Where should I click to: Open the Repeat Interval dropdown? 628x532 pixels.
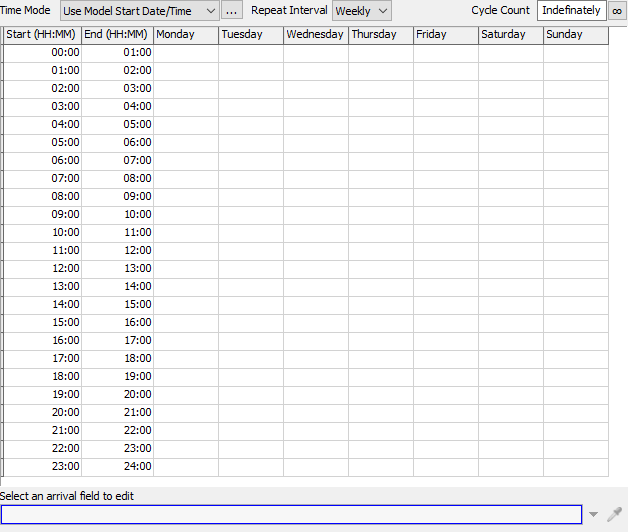pyautogui.click(x=361, y=11)
